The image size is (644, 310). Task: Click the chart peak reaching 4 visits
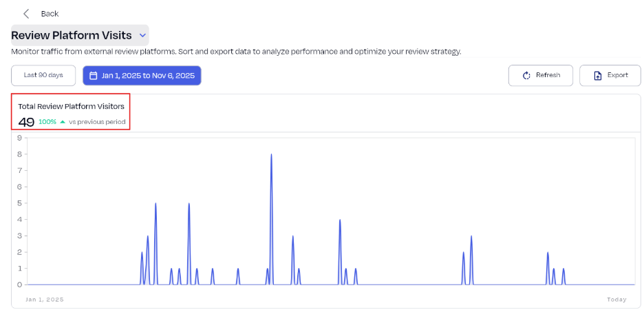point(340,220)
